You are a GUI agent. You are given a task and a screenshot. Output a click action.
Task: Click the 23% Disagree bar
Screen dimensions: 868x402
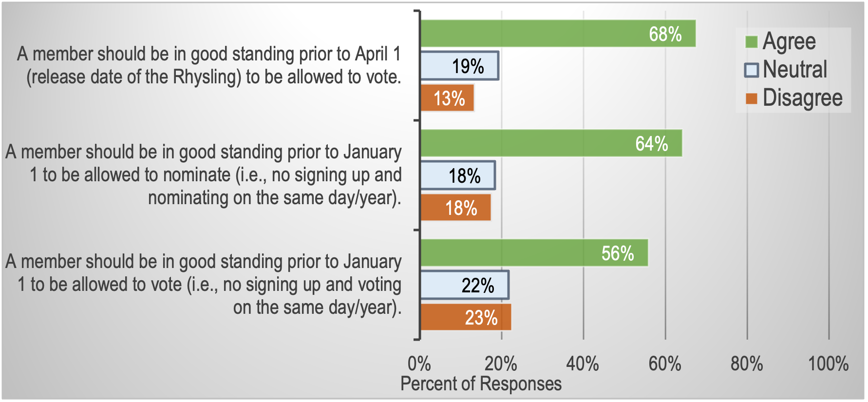(466, 317)
